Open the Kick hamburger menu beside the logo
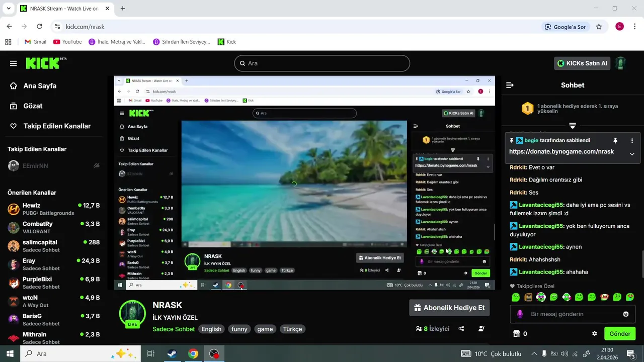The image size is (644, 362). click(14, 63)
